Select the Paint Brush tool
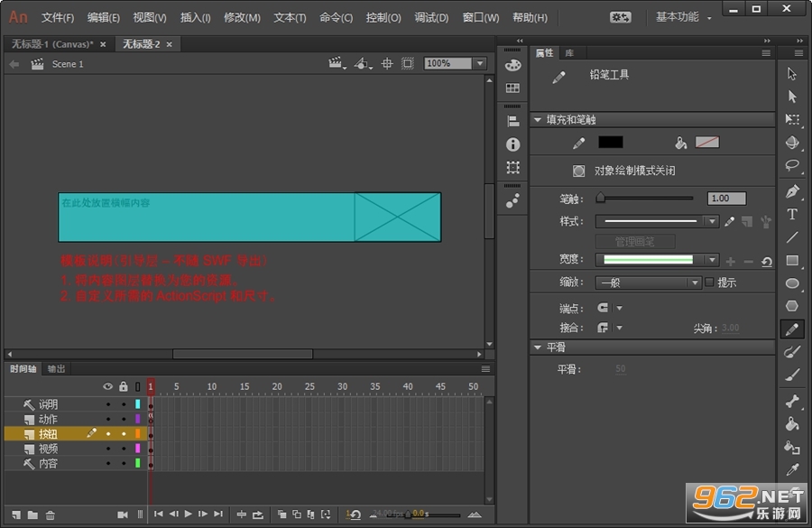 coord(792,352)
